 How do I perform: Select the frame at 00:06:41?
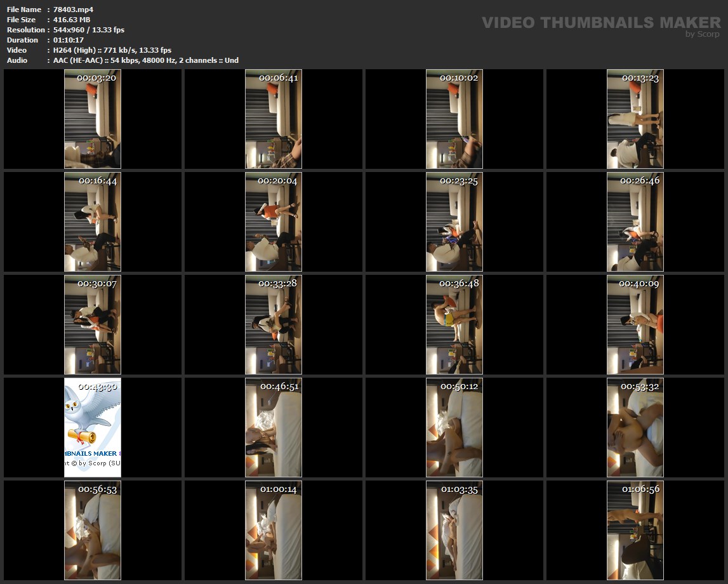[x=274, y=119]
